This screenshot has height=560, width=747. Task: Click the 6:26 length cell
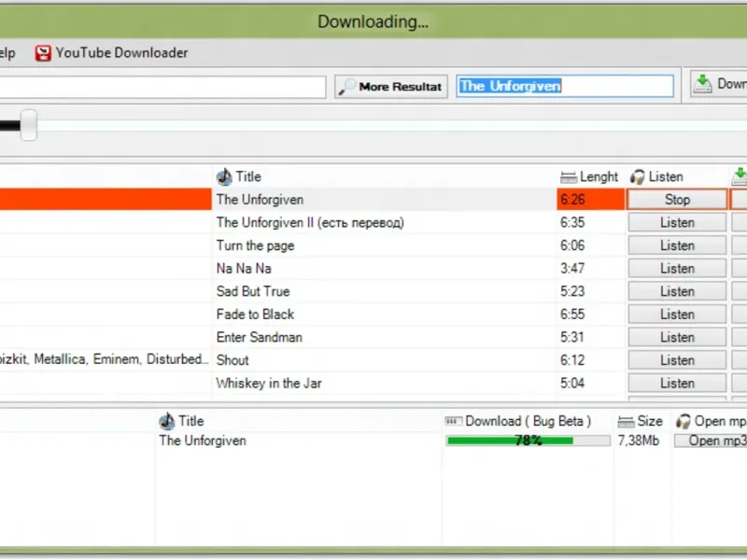pyautogui.click(x=590, y=200)
